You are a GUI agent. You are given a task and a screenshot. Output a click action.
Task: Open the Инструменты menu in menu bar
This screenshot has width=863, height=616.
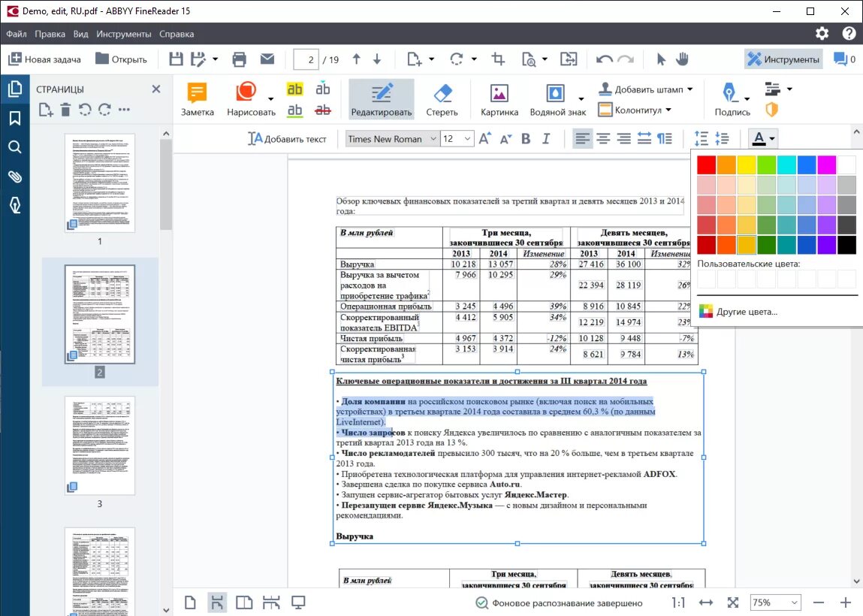(123, 34)
